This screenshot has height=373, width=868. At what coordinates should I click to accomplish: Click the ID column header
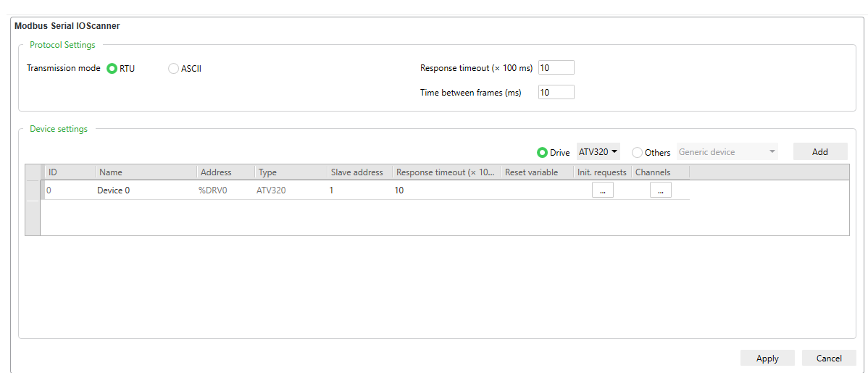click(x=70, y=172)
